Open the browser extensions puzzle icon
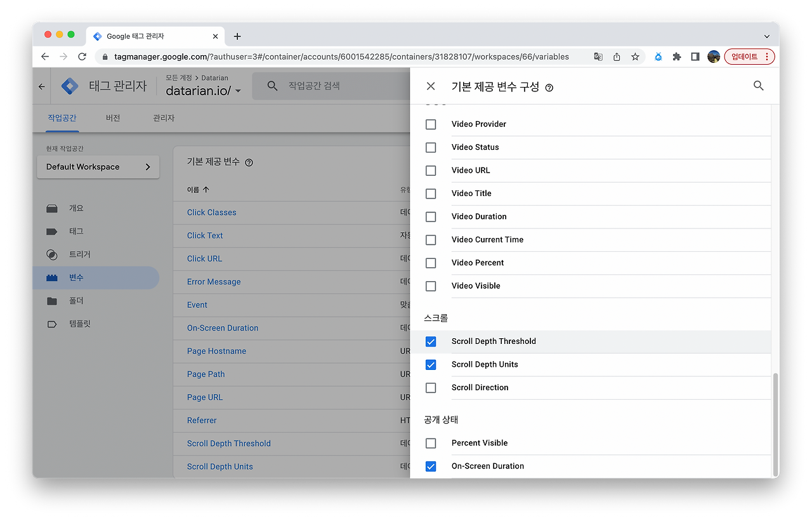 pyautogui.click(x=677, y=56)
